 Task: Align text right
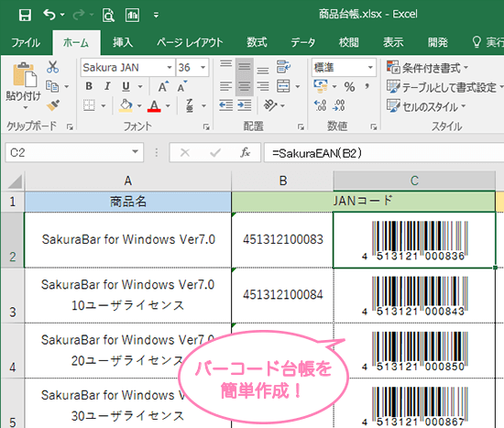[263, 86]
